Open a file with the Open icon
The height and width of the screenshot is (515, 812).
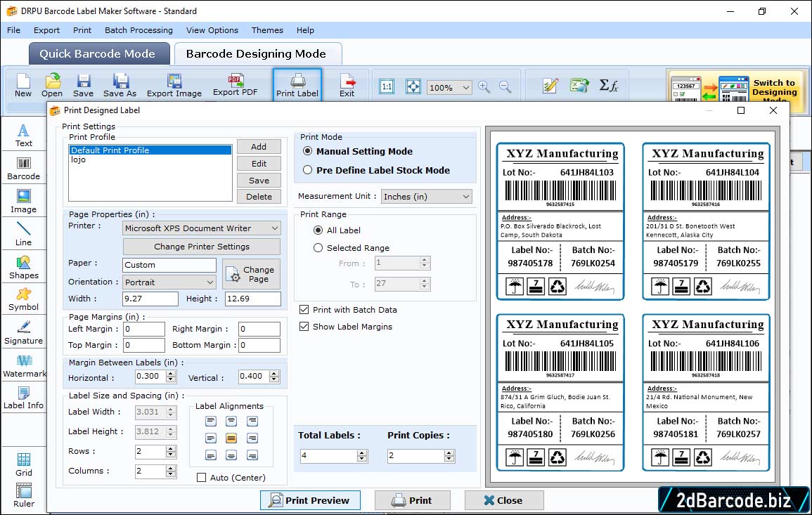coord(52,86)
